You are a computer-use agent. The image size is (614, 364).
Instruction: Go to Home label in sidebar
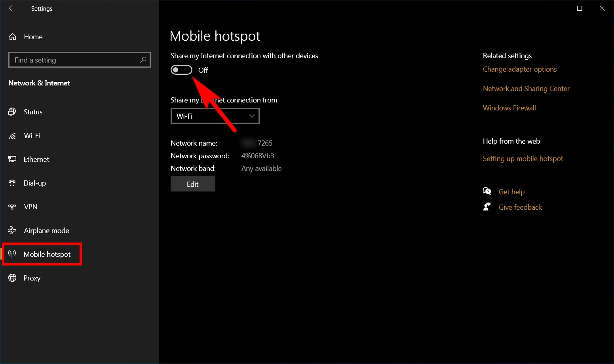point(33,37)
